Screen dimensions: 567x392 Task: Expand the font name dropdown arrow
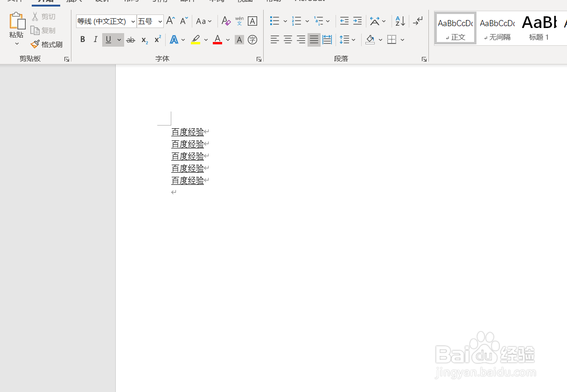click(x=133, y=21)
